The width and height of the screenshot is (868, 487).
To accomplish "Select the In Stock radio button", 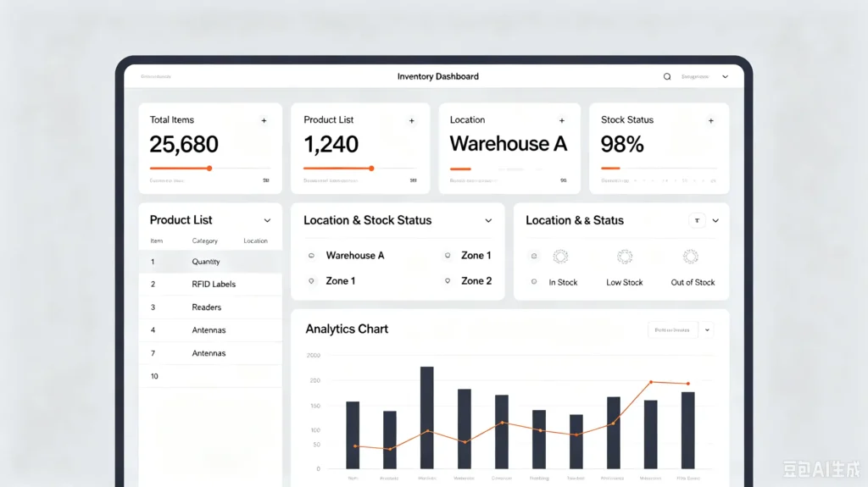I will click(534, 282).
